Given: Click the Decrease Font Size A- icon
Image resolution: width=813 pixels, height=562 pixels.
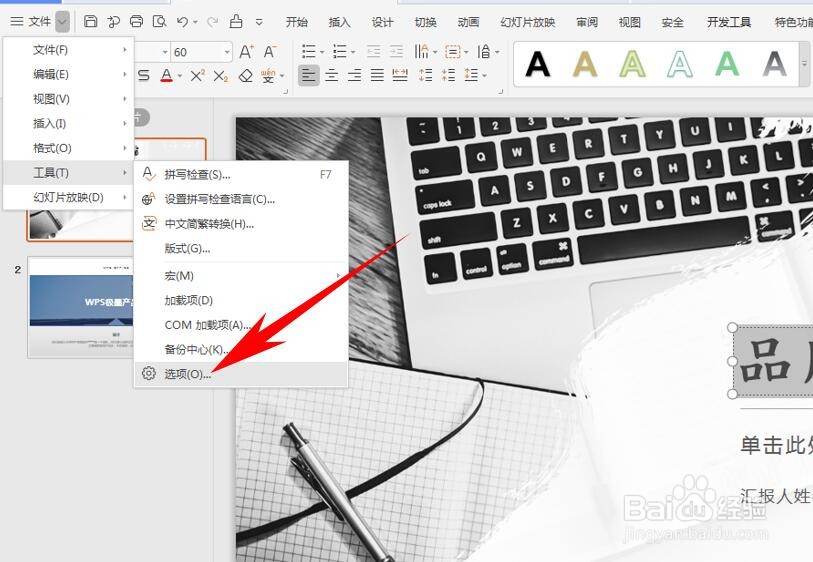Looking at the screenshot, I should 270,51.
